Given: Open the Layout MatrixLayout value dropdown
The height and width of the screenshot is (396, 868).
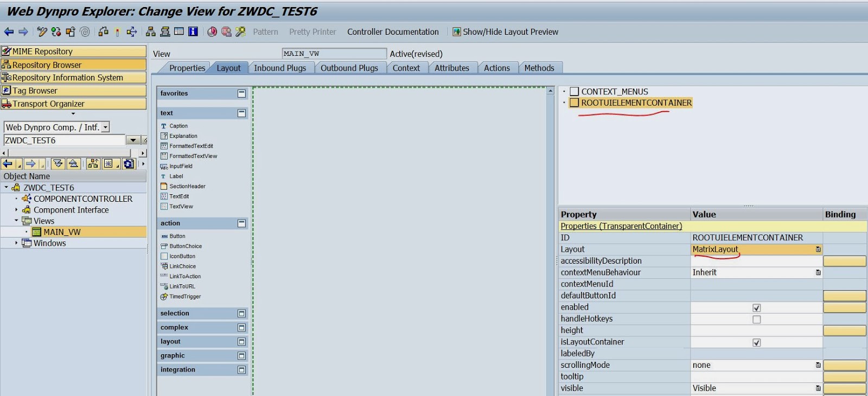Looking at the screenshot, I should tap(818, 250).
